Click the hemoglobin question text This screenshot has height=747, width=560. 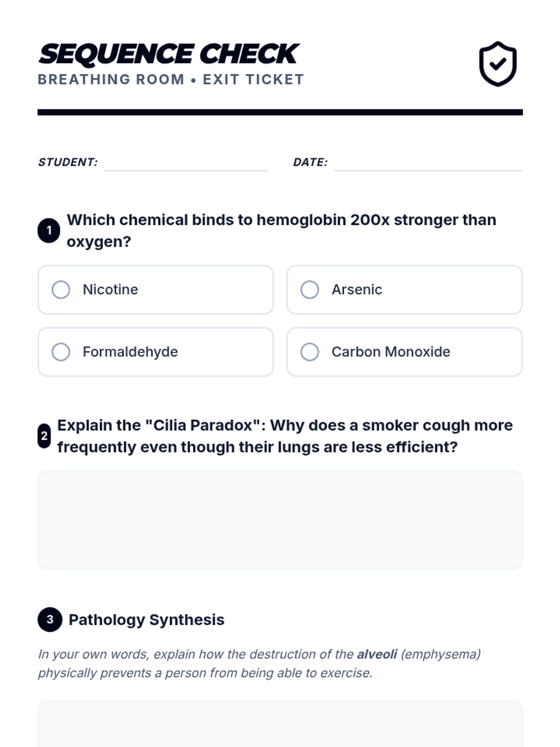pyautogui.click(x=281, y=231)
